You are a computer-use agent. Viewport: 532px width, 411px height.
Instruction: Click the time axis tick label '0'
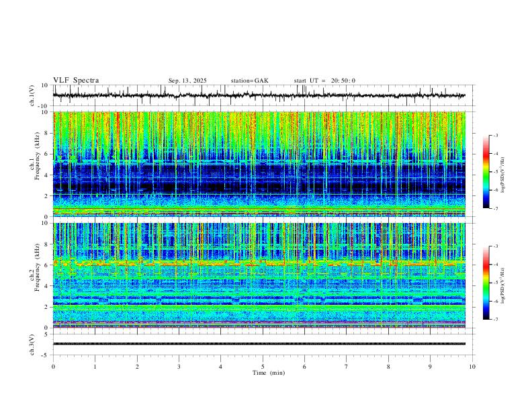53,367
